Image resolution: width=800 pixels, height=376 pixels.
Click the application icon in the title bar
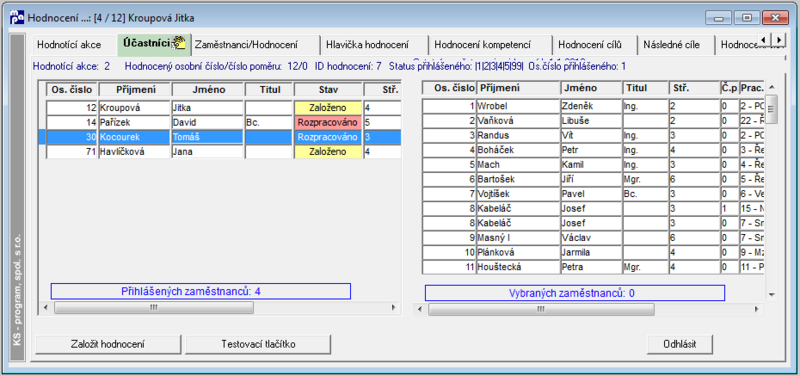[17, 18]
